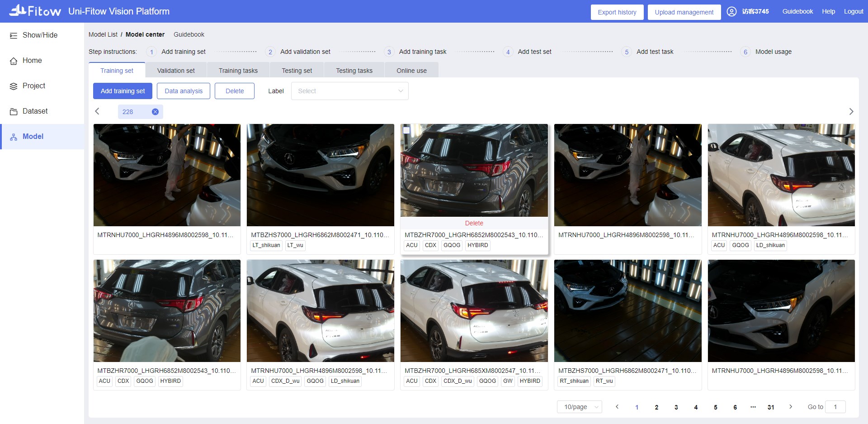Click Model center breadcrumb text
868x424 pixels.
tap(145, 34)
